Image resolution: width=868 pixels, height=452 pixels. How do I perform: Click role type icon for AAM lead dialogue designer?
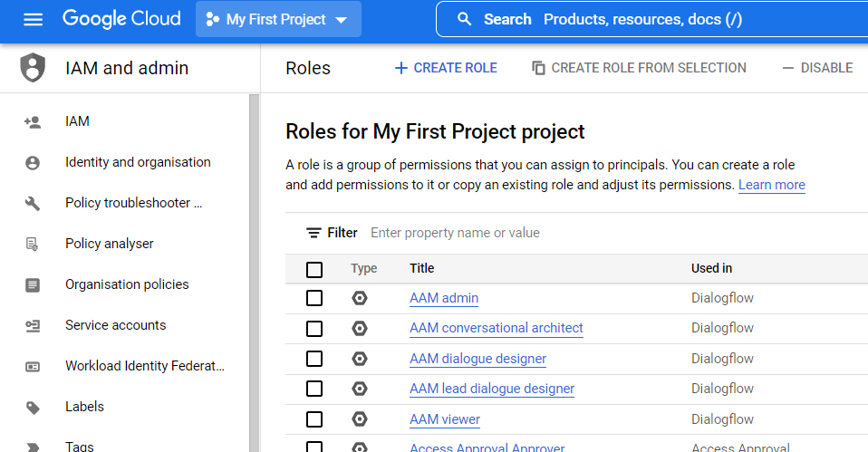pyautogui.click(x=360, y=389)
